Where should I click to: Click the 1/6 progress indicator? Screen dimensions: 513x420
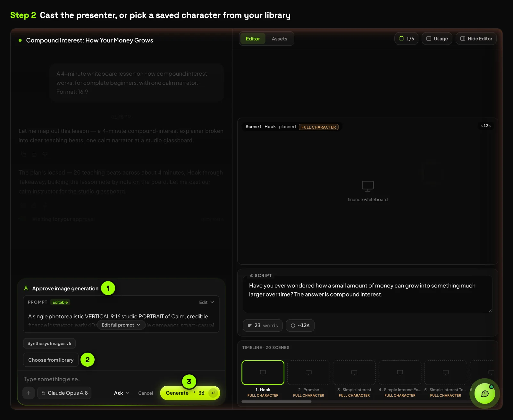point(406,39)
